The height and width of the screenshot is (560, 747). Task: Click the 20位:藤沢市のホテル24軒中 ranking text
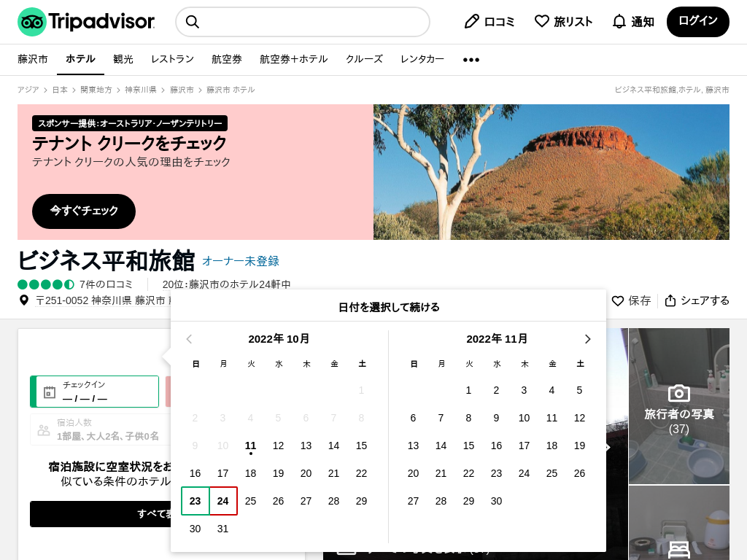(226, 284)
